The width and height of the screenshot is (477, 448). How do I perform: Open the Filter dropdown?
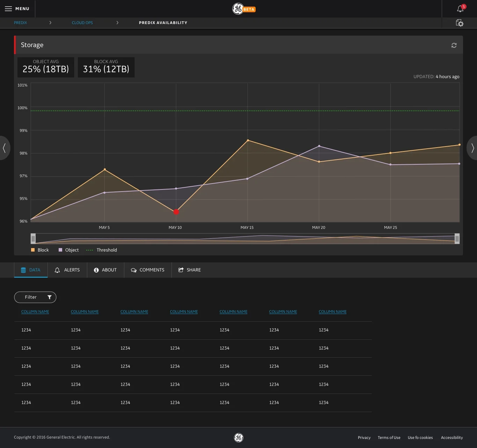[x=35, y=297]
